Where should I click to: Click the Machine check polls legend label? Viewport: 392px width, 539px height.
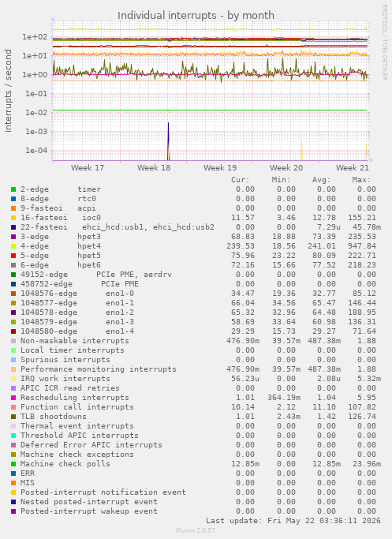pos(65,464)
